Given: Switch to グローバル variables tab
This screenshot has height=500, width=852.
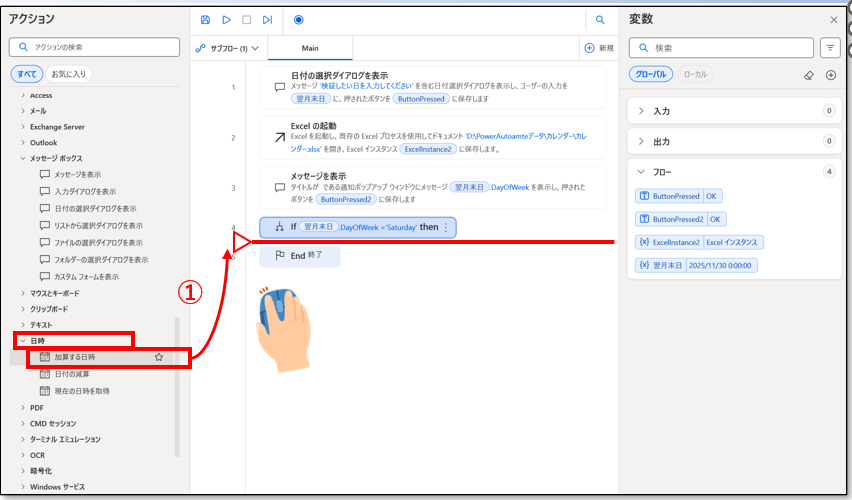Looking at the screenshot, I should (x=651, y=75).
